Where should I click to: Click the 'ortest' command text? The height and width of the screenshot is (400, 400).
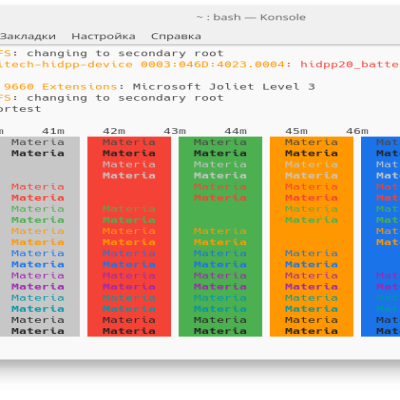(20, 109)
